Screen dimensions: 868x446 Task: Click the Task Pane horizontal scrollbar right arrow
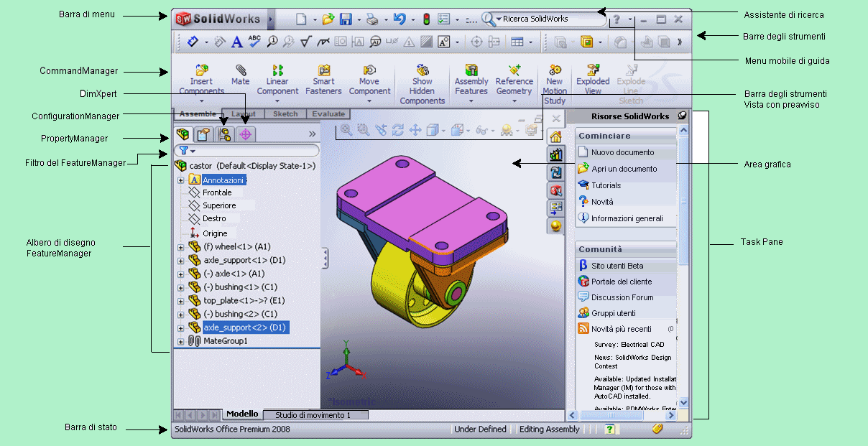coord(672,415)
